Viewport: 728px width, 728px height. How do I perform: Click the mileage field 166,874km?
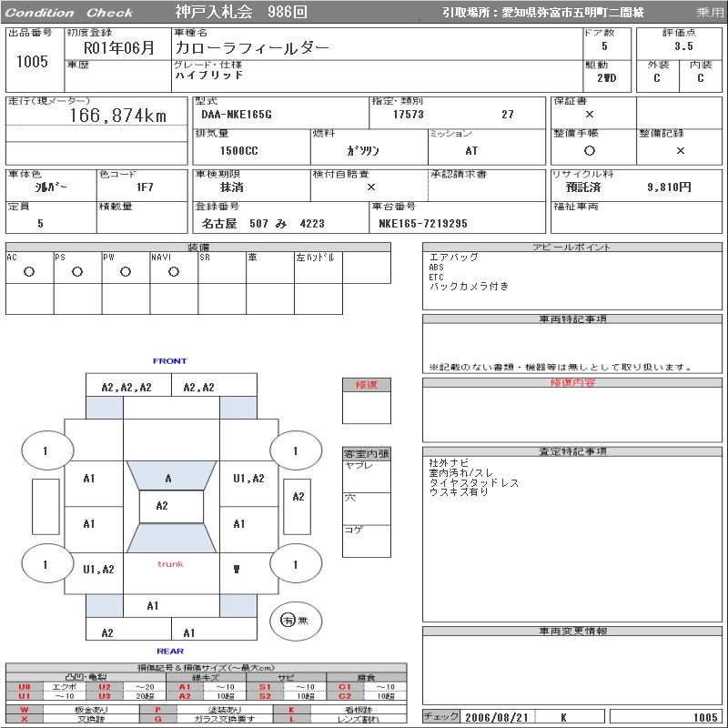click(118, 116)
